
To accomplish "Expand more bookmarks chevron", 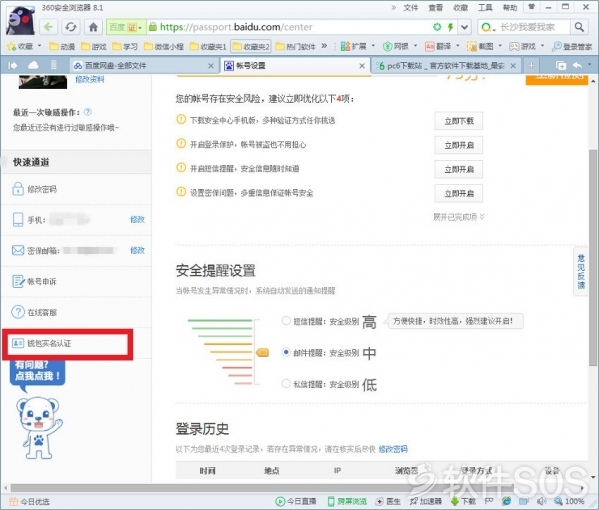I will [x=324, y=46].
